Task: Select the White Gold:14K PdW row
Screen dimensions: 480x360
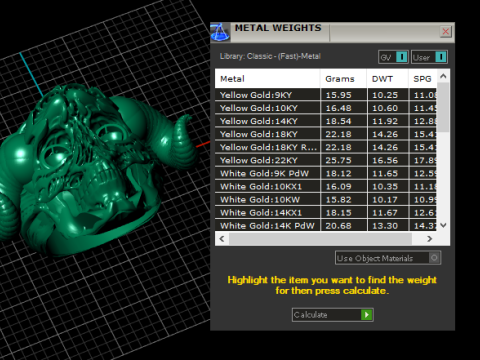Action: click(326, 225)
